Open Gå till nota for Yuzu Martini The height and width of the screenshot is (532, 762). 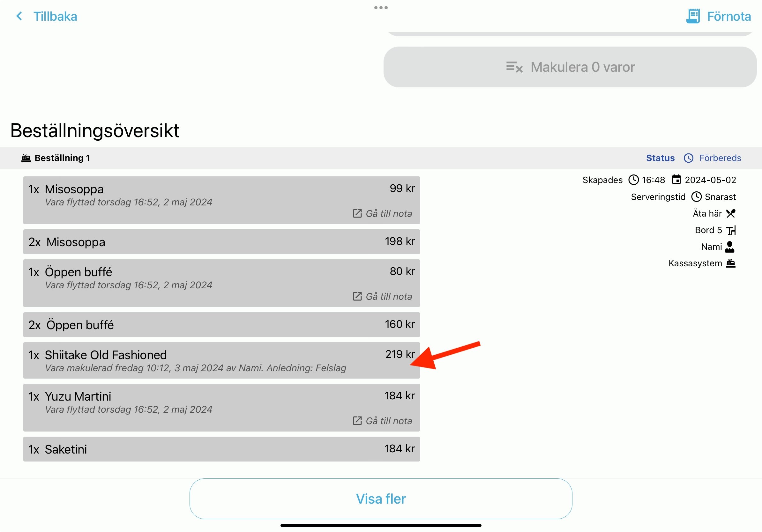(x=382, y=421)
